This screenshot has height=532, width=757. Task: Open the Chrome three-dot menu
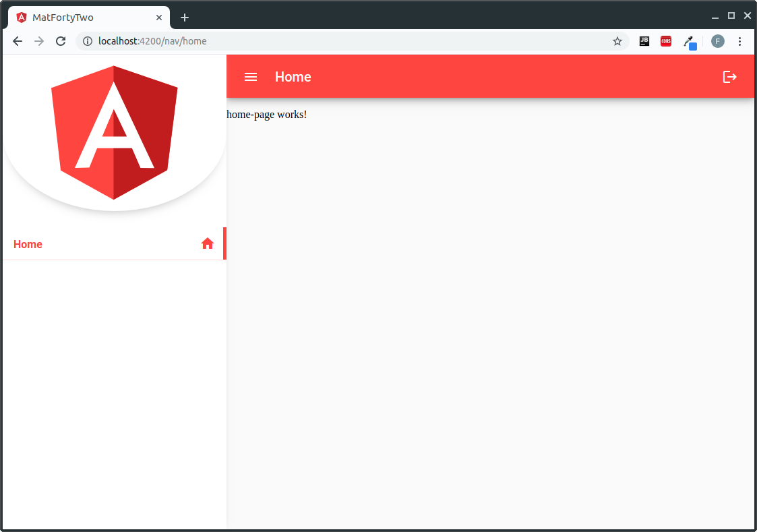740,41
